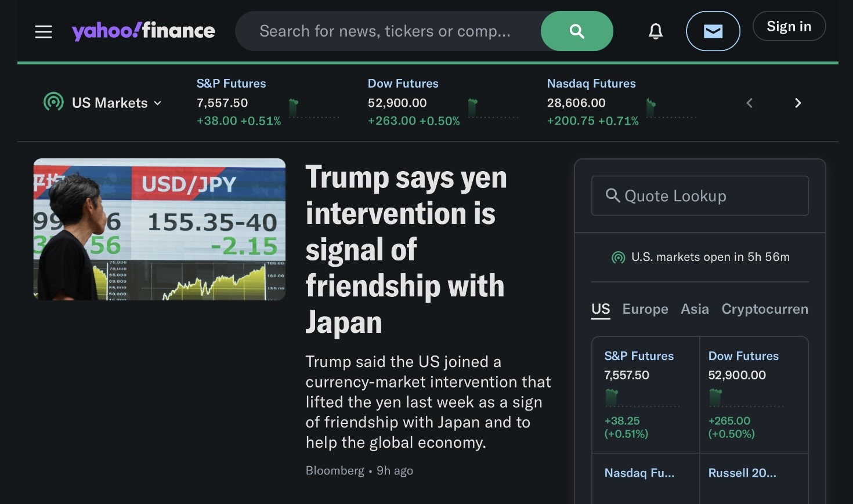Image resolution: width=853 pixels, height=504 pixels.
Task: Click the Quote Lookup field
Action: 700,195
